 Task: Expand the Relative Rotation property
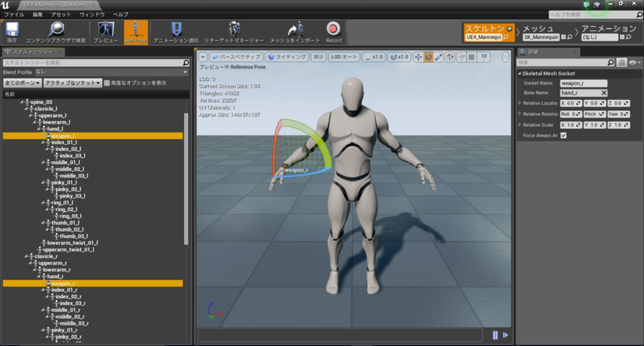click(519, 114)
